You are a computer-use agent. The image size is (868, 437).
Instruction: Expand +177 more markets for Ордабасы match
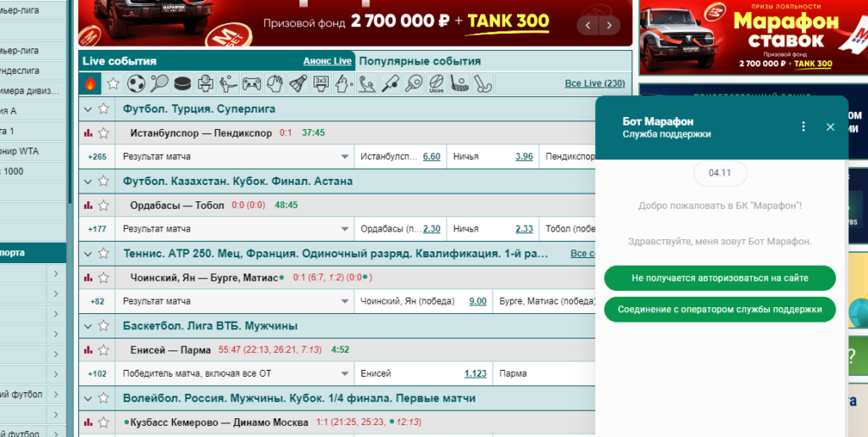point(97,229)
